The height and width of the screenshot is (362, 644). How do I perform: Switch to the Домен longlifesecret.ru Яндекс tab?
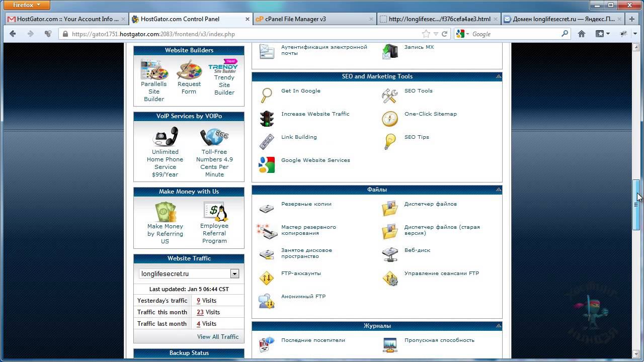pos(563,19)
